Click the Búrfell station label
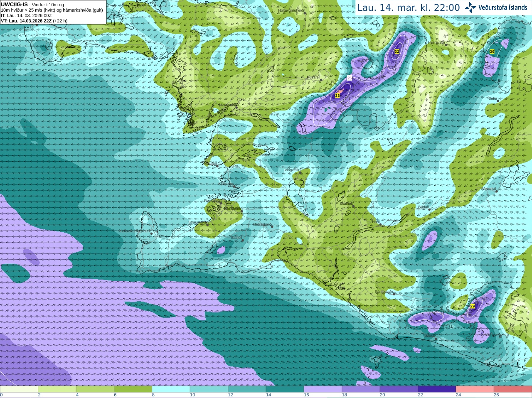The width and height of the screenshot is (532, 398). [424, 206]
